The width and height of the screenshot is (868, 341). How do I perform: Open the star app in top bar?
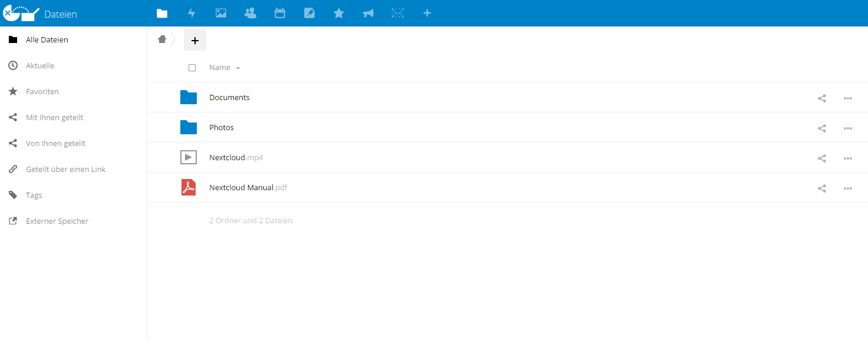click(x=339, y=13)
